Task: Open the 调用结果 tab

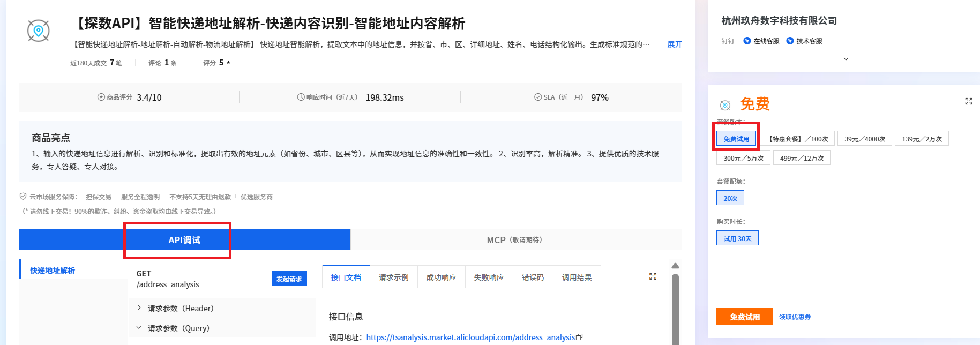Action: (577, 277)
